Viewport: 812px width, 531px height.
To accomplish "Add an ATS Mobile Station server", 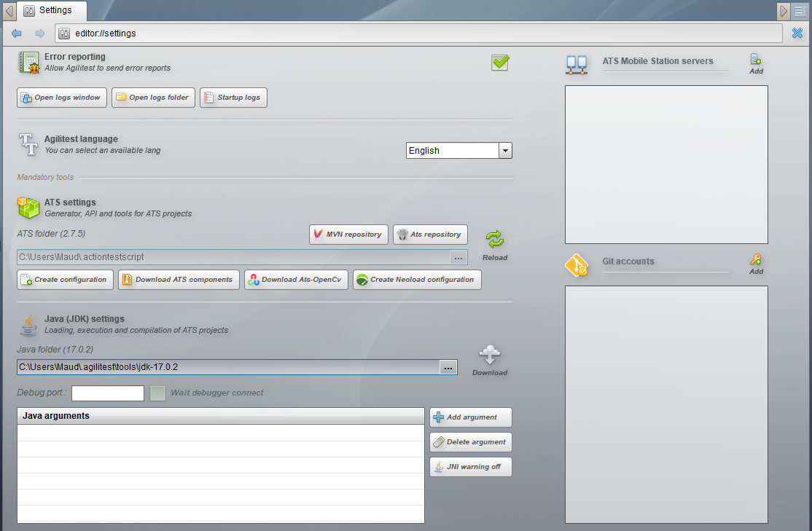I will click(x=756, y=64).
